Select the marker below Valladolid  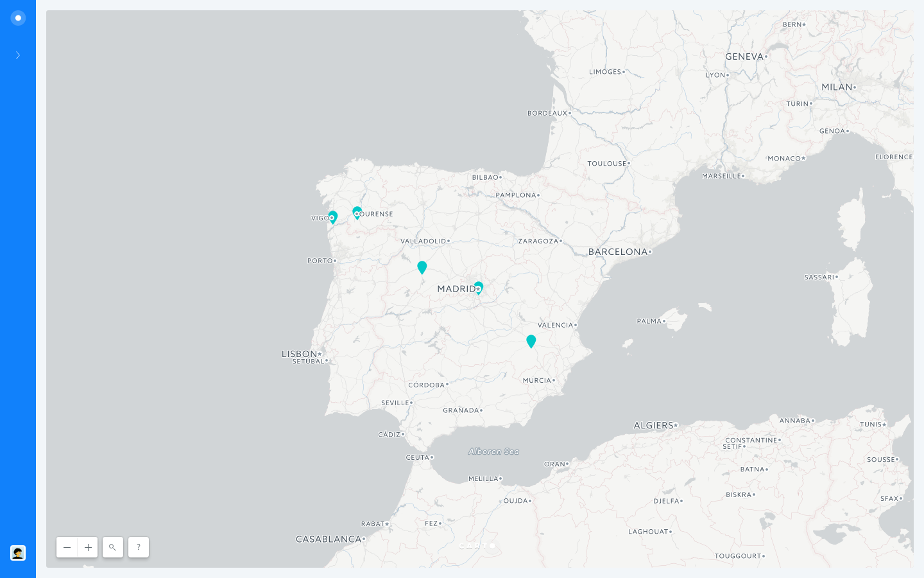(x=422, y=267)
